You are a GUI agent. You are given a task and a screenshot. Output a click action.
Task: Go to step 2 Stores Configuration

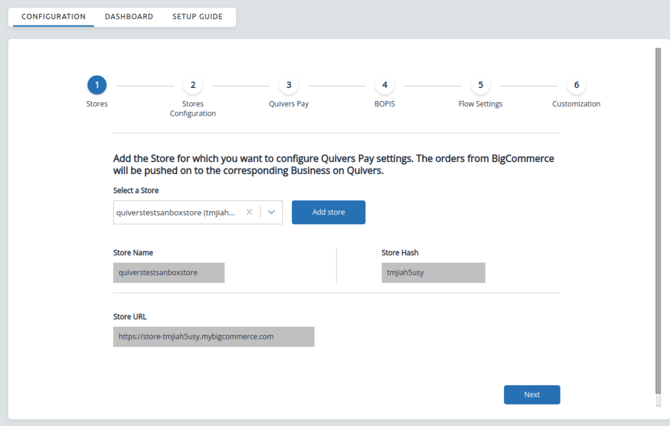coord(193,85)
